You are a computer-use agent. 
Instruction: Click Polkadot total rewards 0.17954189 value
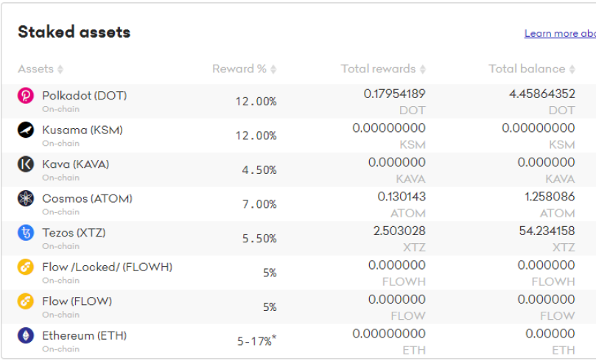pyautogui.click(x=395, y=94)
